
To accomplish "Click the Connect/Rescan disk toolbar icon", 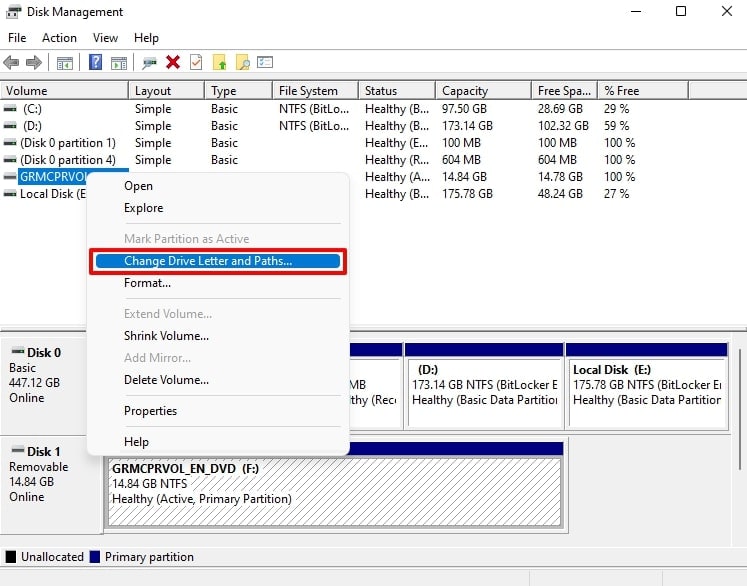I will pyautogui.click(x=149, y=62).
